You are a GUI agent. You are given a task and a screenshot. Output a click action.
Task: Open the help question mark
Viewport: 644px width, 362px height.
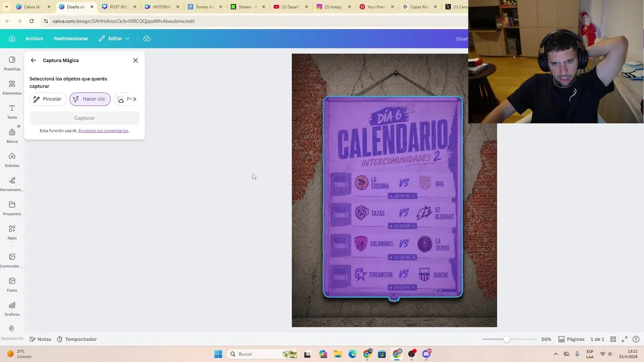pos(636,339)
